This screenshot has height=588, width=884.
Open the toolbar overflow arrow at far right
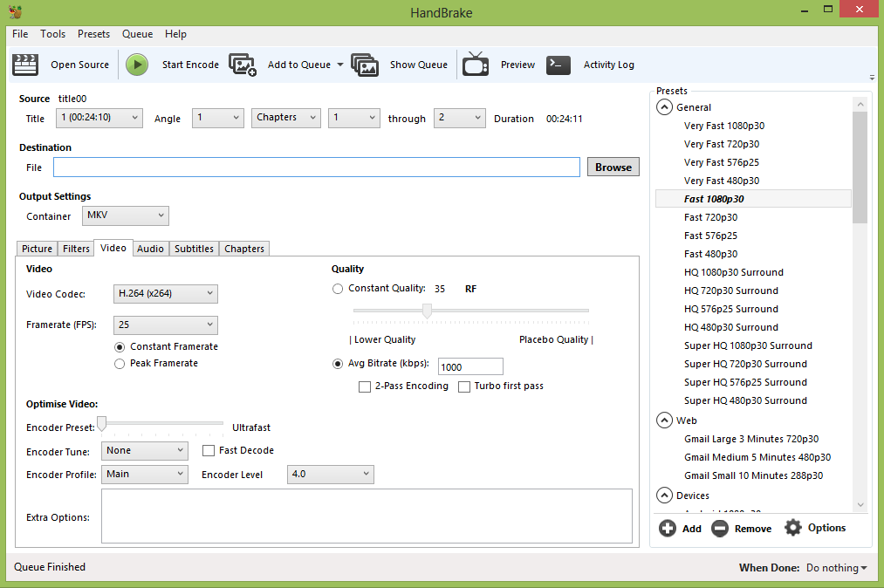click(x=872, y=78)
